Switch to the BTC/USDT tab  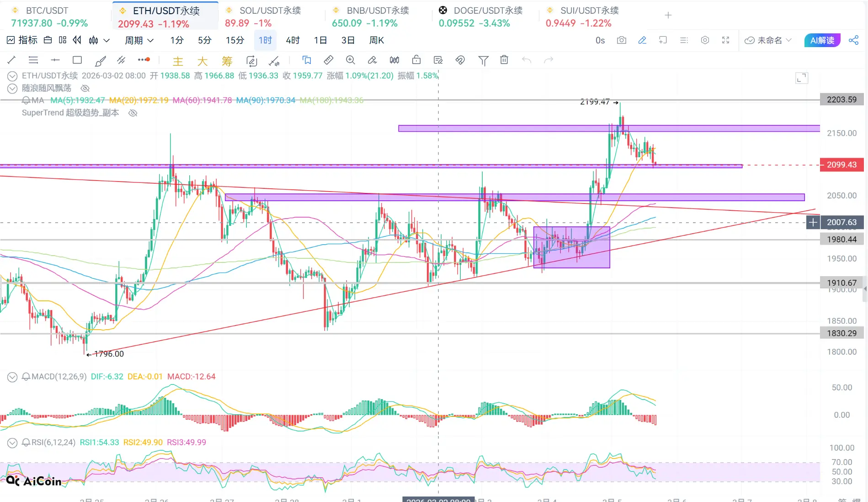[x=55, y=16]
